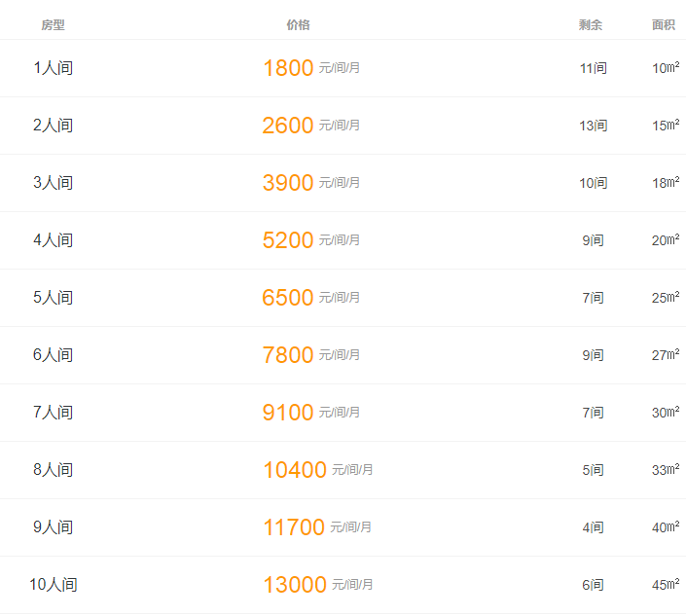Click the 3900 元/间/月 price
Screen dimensions: 686x616
(x=311, y=183)
